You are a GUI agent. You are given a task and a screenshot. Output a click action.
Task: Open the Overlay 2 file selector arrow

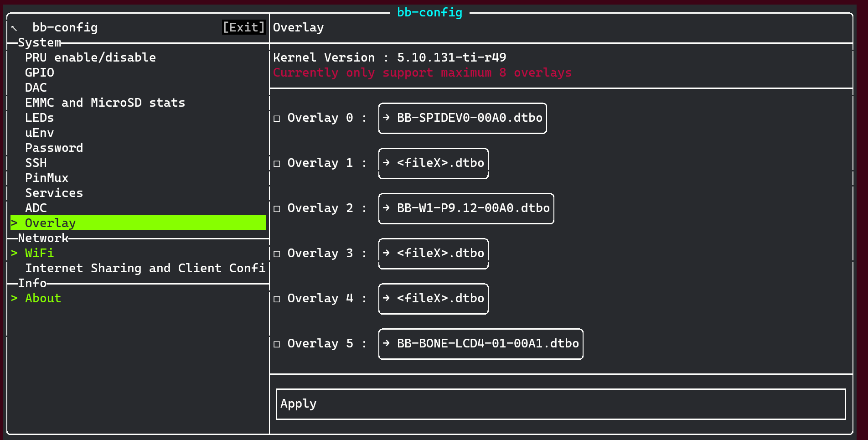click(386, 208)
